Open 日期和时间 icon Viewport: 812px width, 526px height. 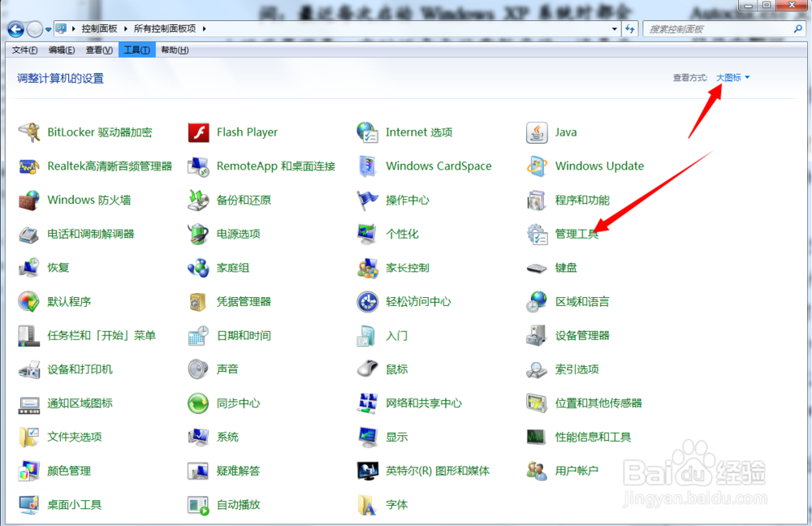198,335
